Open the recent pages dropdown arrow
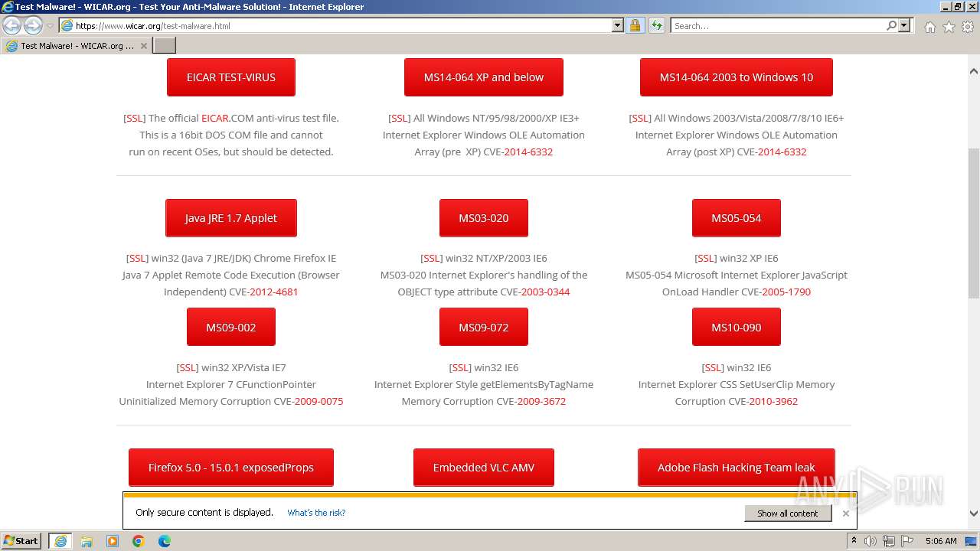The image size is (980, 551). coord(50,26)
